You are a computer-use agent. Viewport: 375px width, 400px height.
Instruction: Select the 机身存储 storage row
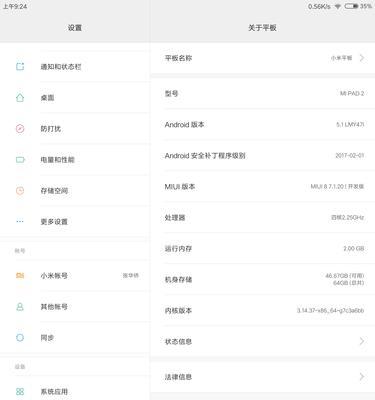coord(263,280)
